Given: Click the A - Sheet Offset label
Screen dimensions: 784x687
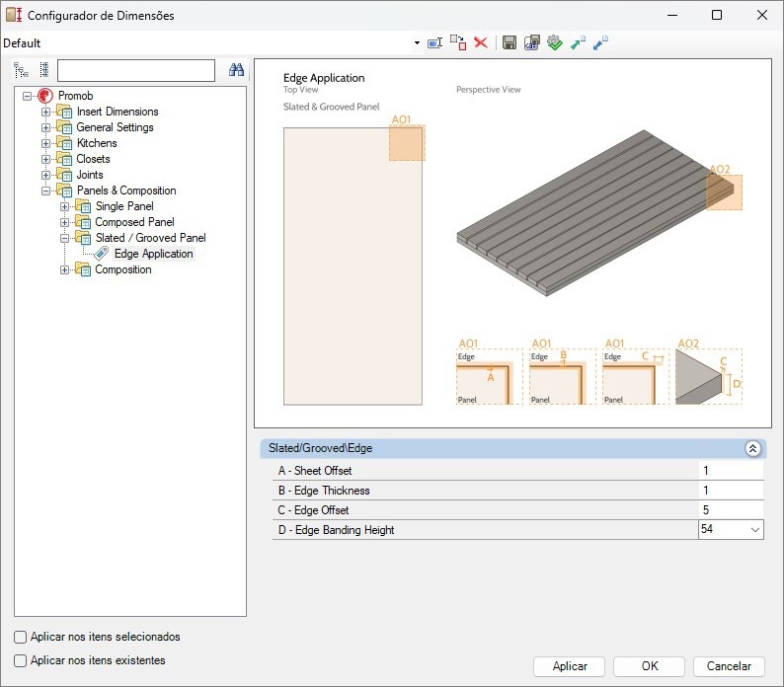Looking at the screenshot, I should [x=315, y=471].
